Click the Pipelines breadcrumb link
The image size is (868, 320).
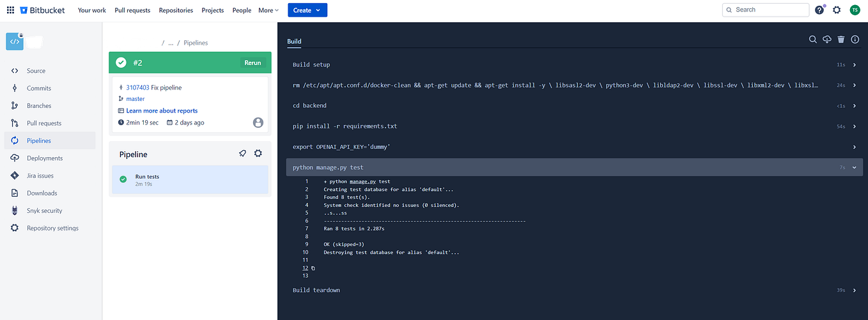196,43
